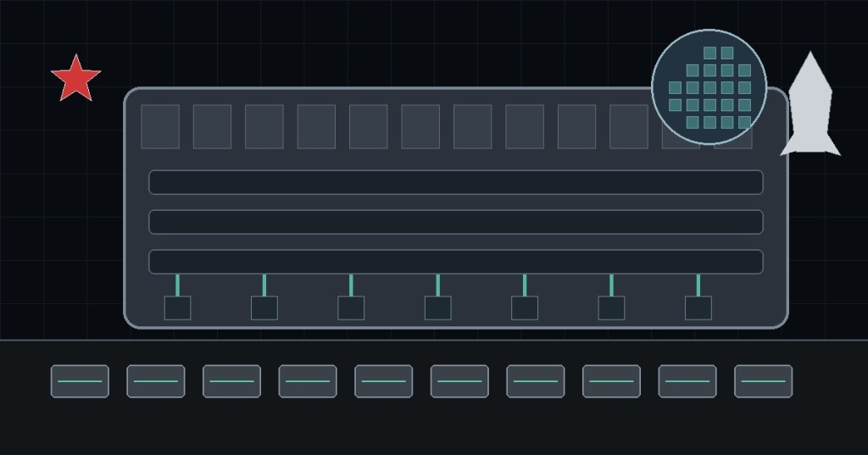This screenshot has width=868, height=455.
Task: Click the second bottom-strip button from left
Action: (156, 381)
